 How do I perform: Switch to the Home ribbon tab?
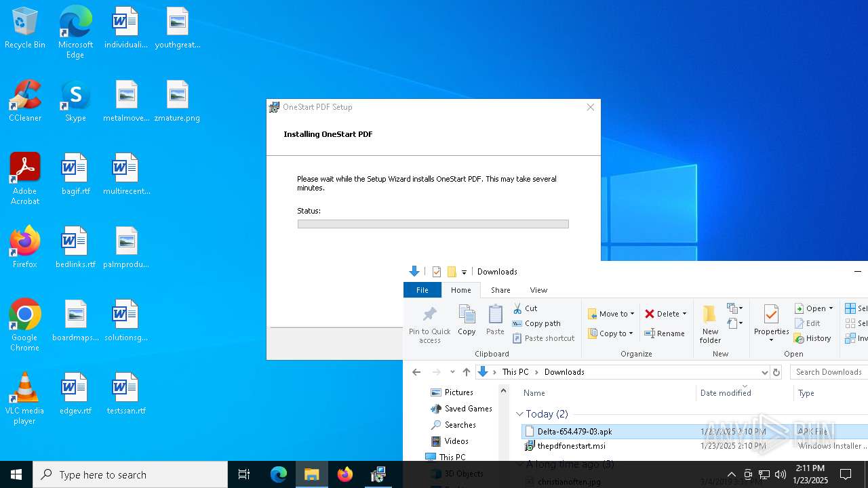[461, 290]
